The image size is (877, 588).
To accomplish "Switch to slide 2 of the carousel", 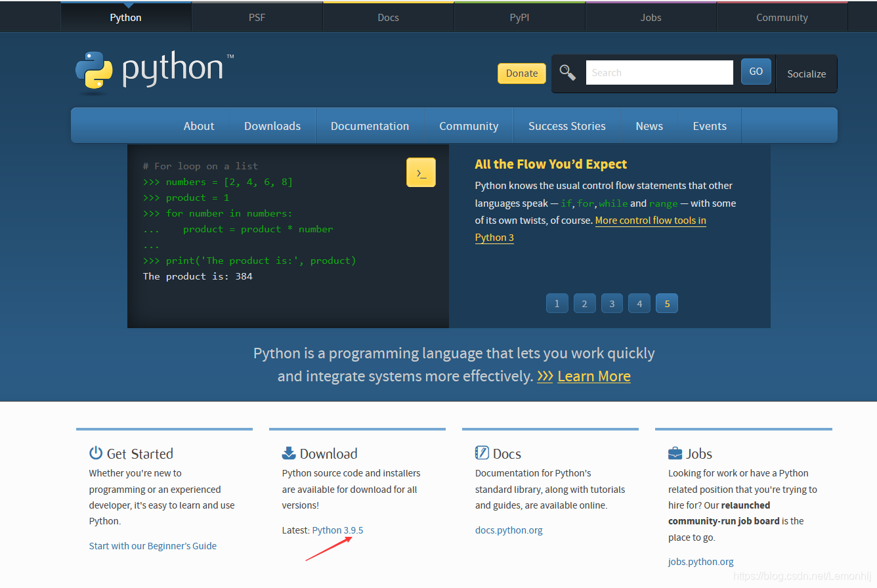I will coord(584,303).
